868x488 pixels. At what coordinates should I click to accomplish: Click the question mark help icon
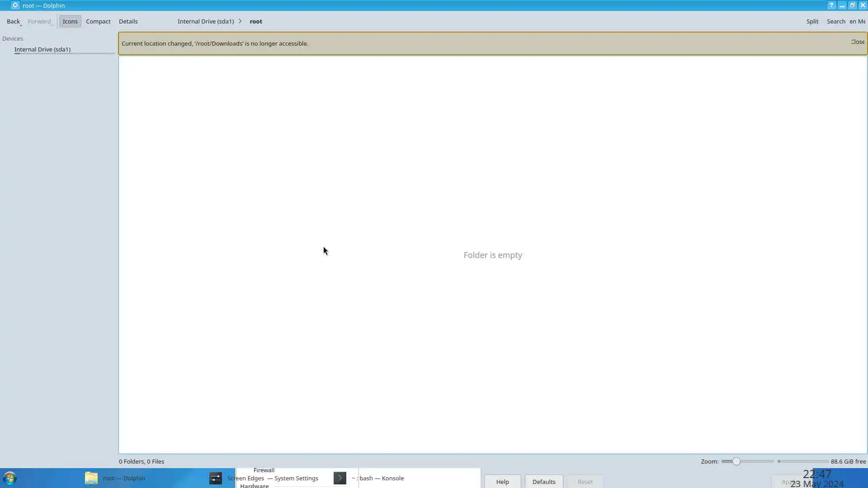831,5
